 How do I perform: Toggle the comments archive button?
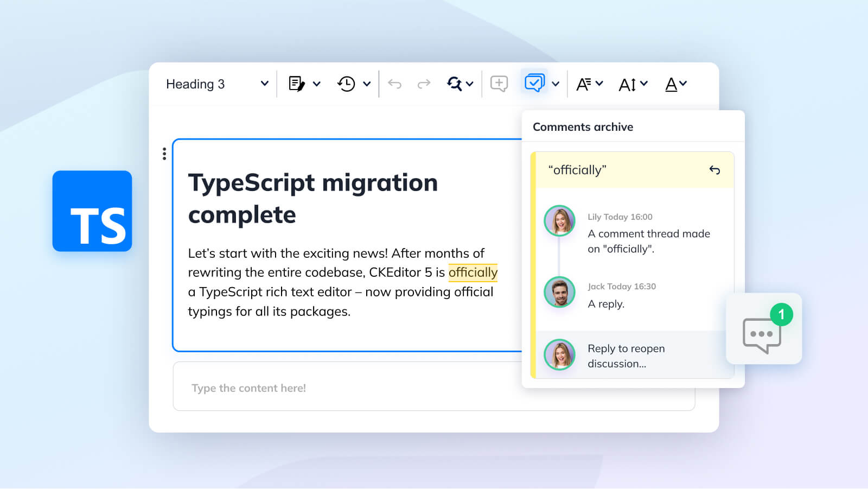[x=534, y=83]
